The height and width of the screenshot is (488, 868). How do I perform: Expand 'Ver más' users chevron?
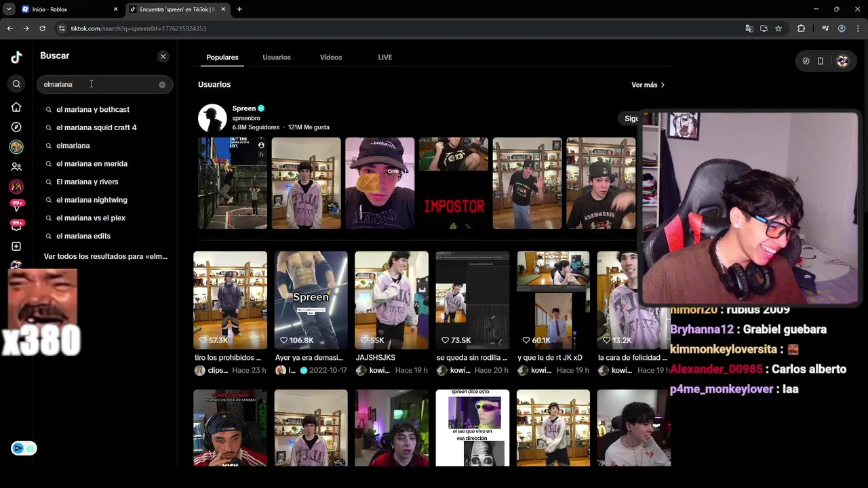click(x=648, y=85)
